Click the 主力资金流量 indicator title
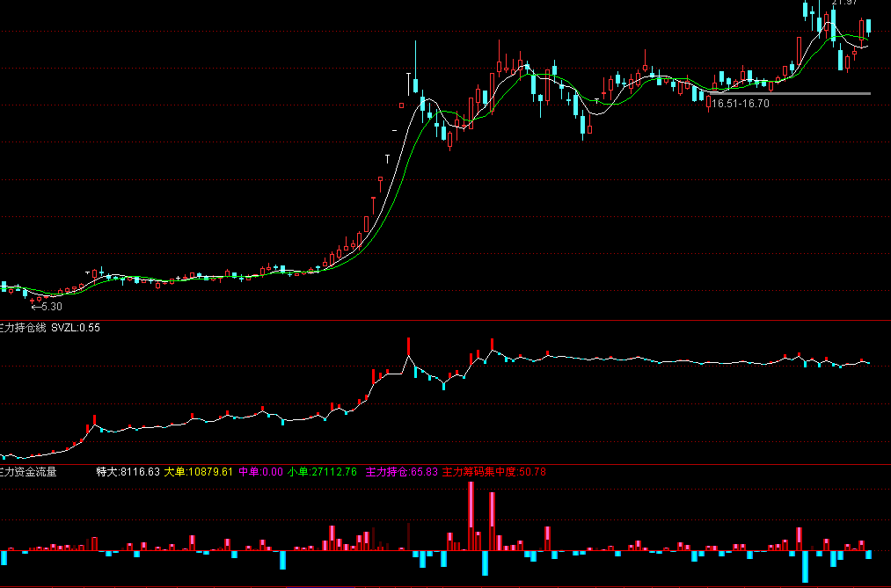The height and width of the screenshot is (588, 891). (28, 472)
